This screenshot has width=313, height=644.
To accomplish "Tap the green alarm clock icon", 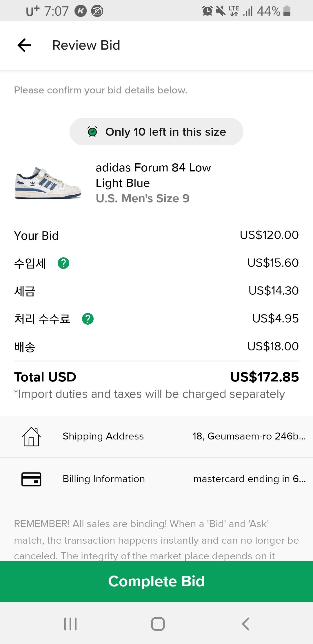I will click(x=92, y=132).
